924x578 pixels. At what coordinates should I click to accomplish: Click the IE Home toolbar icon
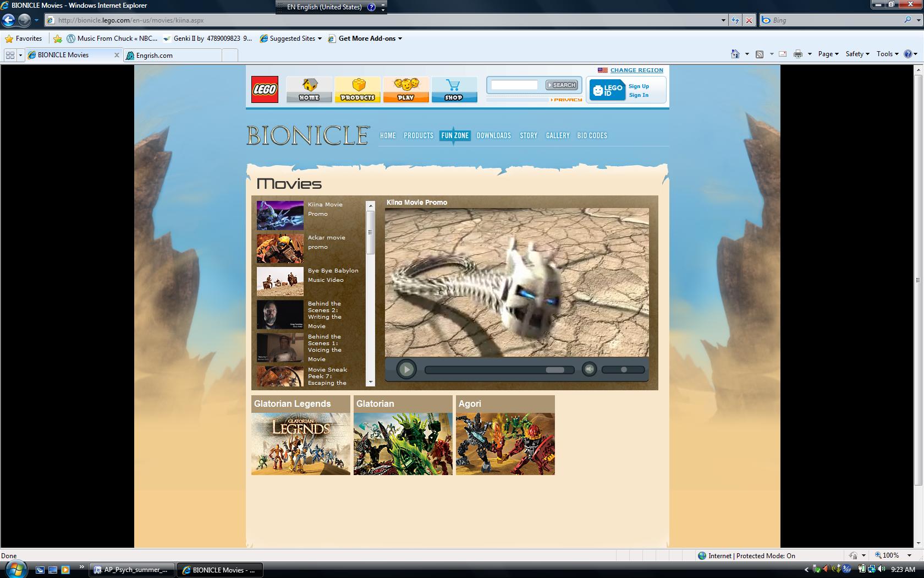(735, 54)
